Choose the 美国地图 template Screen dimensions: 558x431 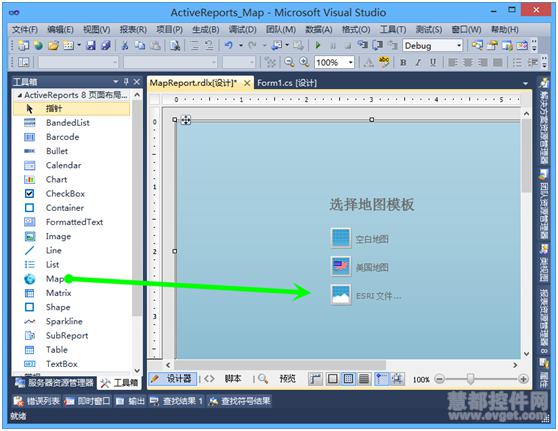[x=360, y=267]
